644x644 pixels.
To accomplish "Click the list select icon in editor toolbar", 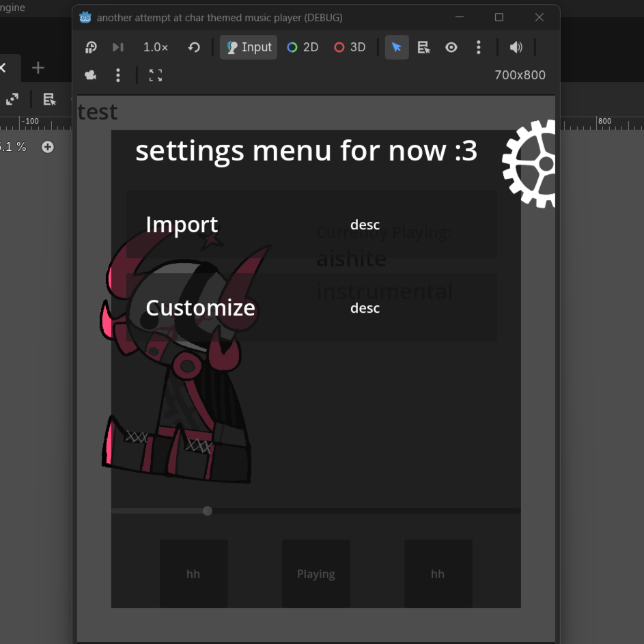I will [50, 99].
